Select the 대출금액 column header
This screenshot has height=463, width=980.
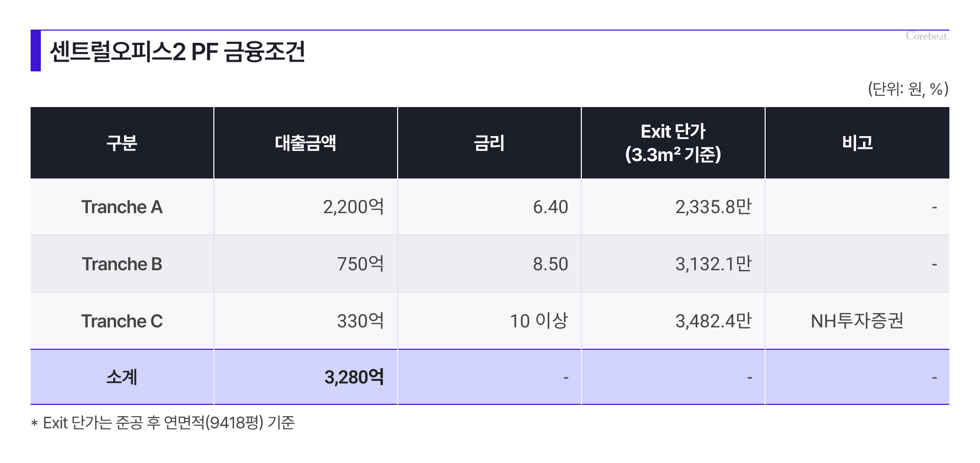[x=305, y=143]
